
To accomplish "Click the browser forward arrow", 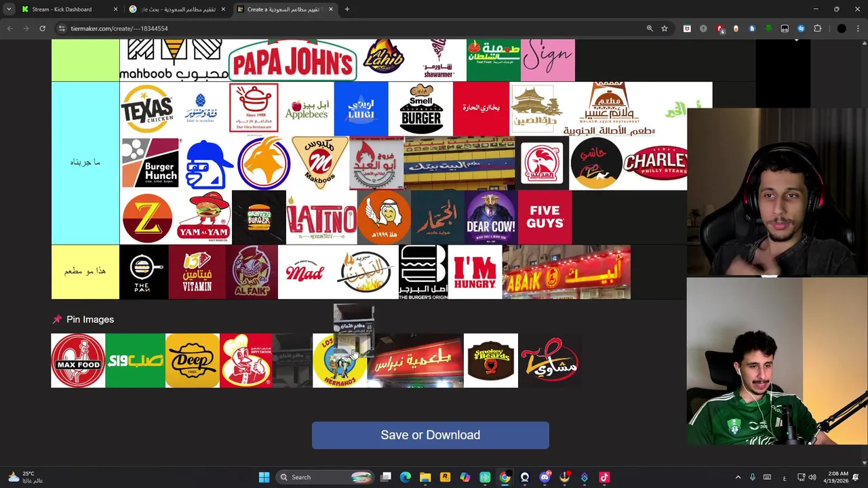I will (x=26, y=28).
